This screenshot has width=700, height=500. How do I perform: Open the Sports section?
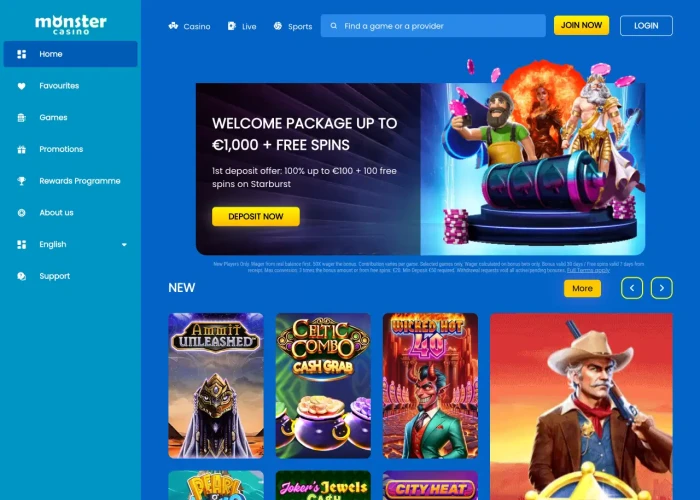[x=293, y=26]
